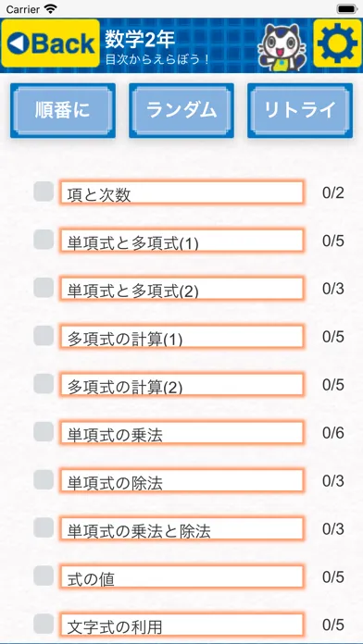The image size is (363, 644).
Task: Choose 単項式の乗法と除法 from the list
Action: pos(181,529)
